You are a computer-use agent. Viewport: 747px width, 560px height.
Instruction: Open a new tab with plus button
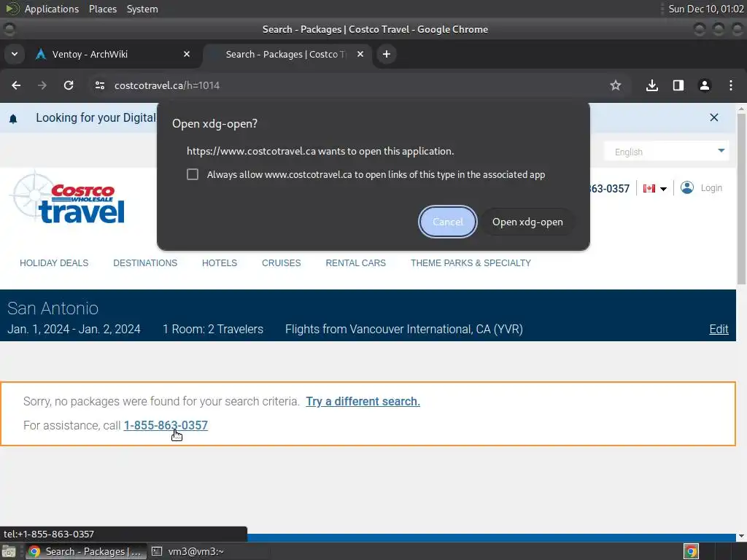tap(387, 54)
